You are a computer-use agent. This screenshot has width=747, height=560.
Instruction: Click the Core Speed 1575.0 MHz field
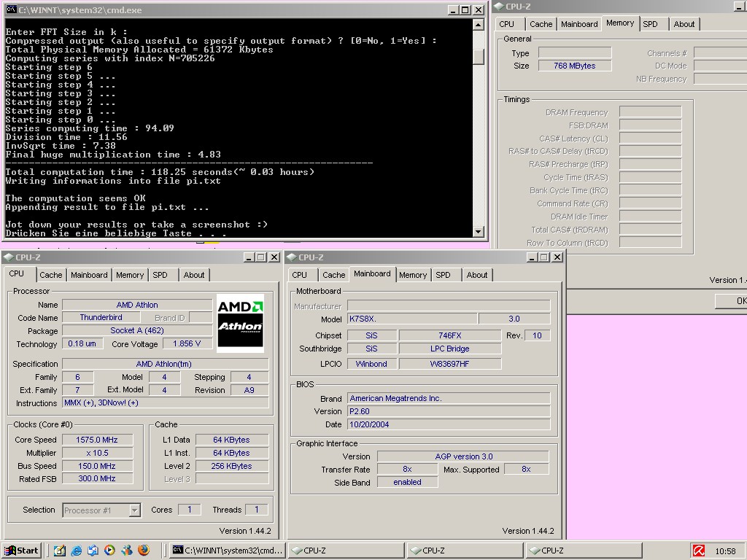97,440
